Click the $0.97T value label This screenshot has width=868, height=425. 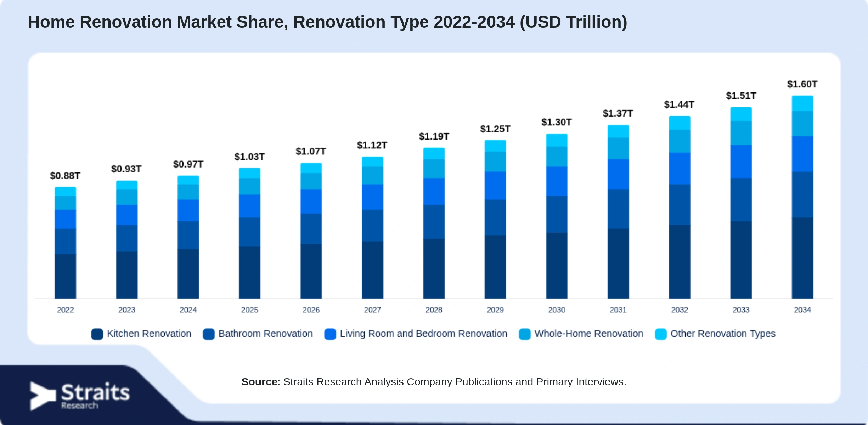pyautogui.click(x=188, y=164)
